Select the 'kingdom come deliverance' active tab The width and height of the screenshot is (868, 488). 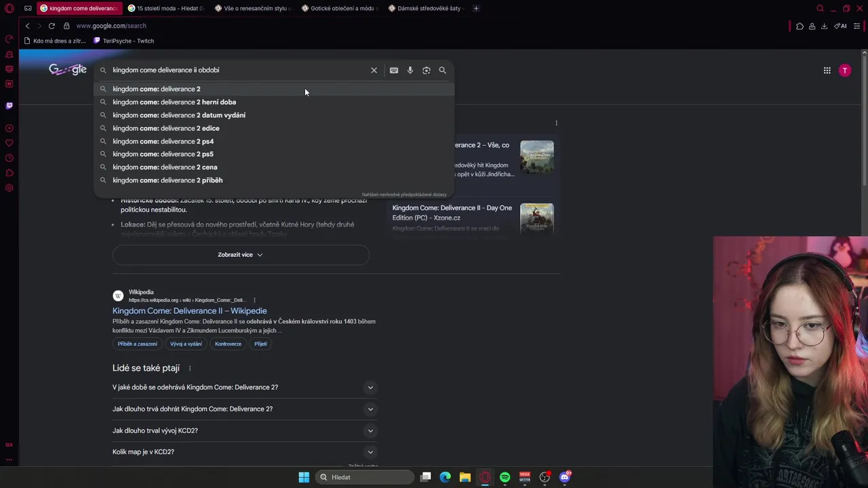pos(78,9)
